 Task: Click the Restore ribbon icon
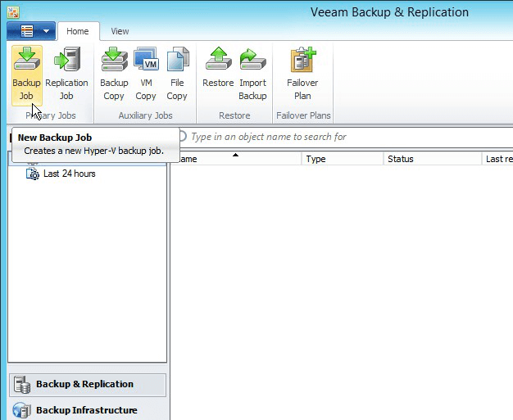[218, 74]
